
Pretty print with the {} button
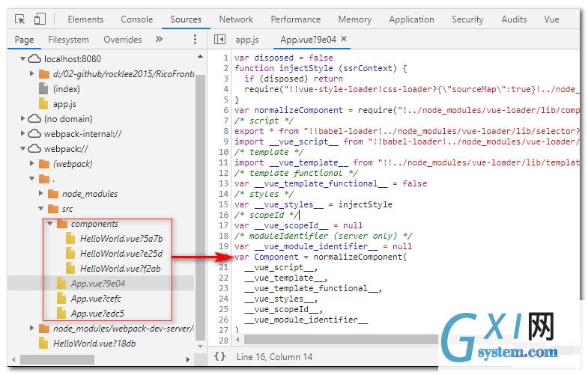coord(219,356)
